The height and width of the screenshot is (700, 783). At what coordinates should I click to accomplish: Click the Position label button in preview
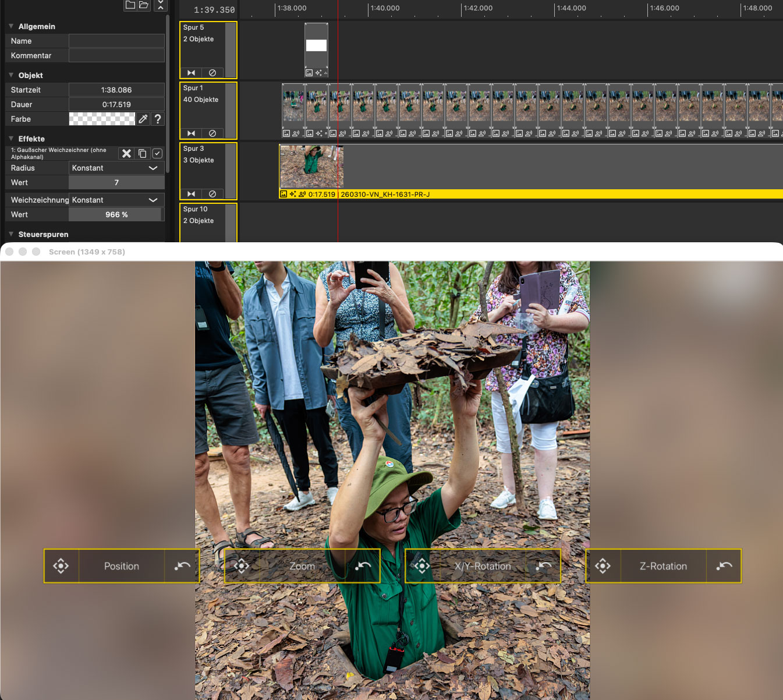pyautogui.click(x=122, y=566)
